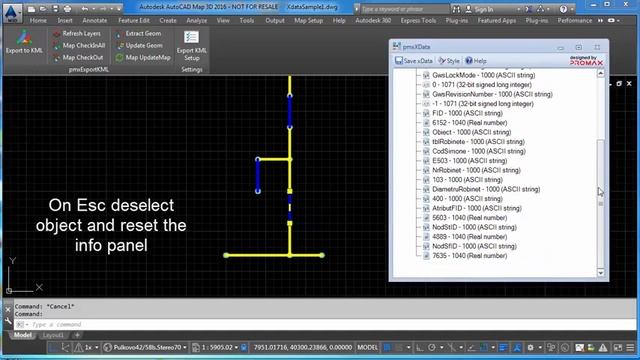Click Save xData in pmxXData panel

coord(414,61)
